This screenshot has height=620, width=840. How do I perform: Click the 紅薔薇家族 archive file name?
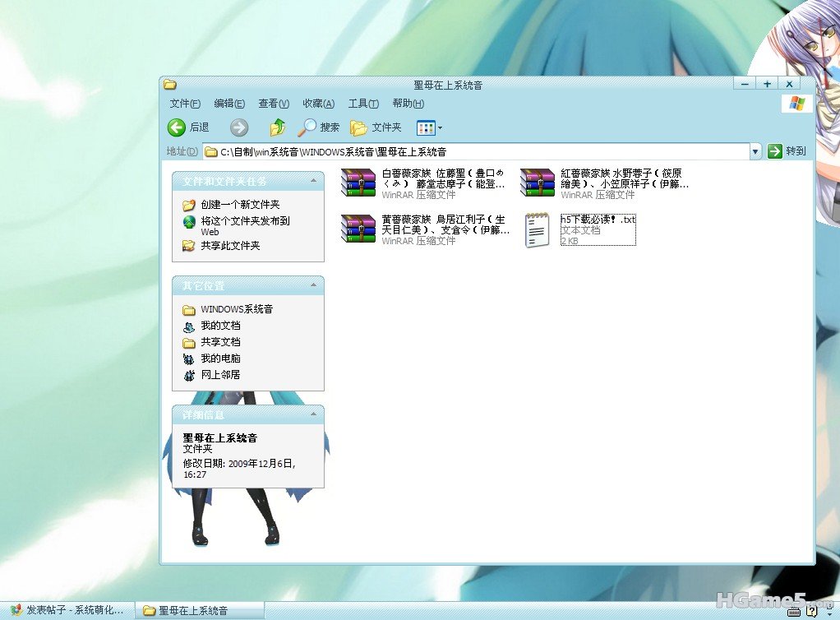click(625, 178)
